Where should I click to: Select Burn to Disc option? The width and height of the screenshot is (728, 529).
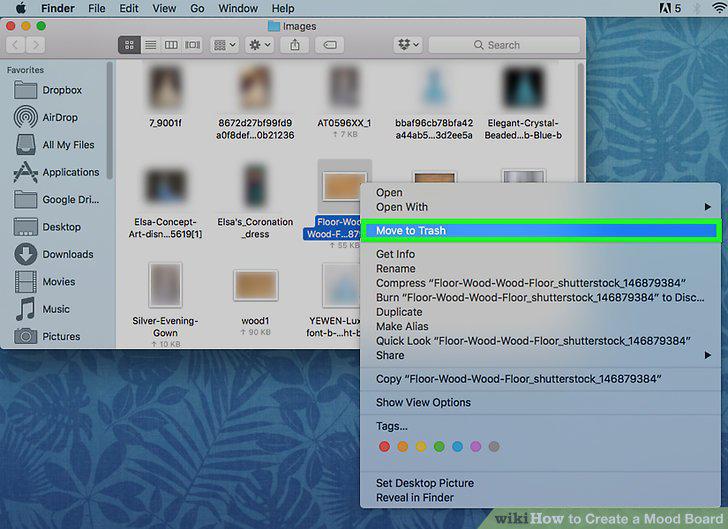point(541,297)
